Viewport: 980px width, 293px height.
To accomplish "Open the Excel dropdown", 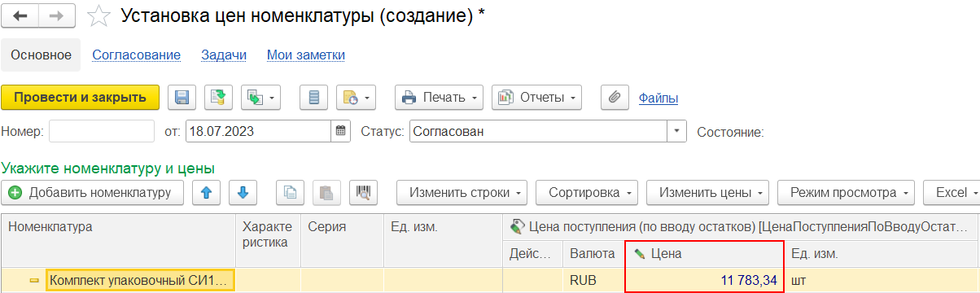I will tap(952, 193).
